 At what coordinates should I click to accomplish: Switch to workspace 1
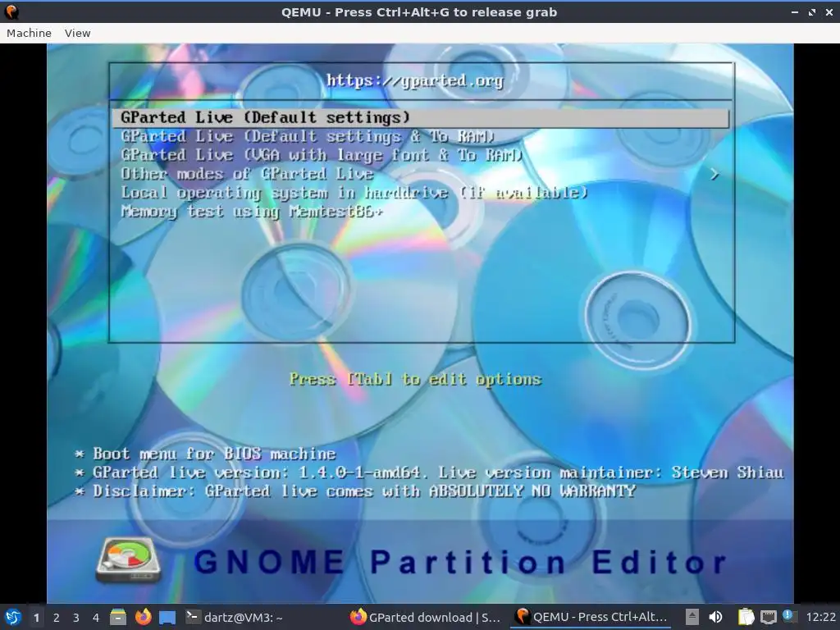click(x=36, y=618)
